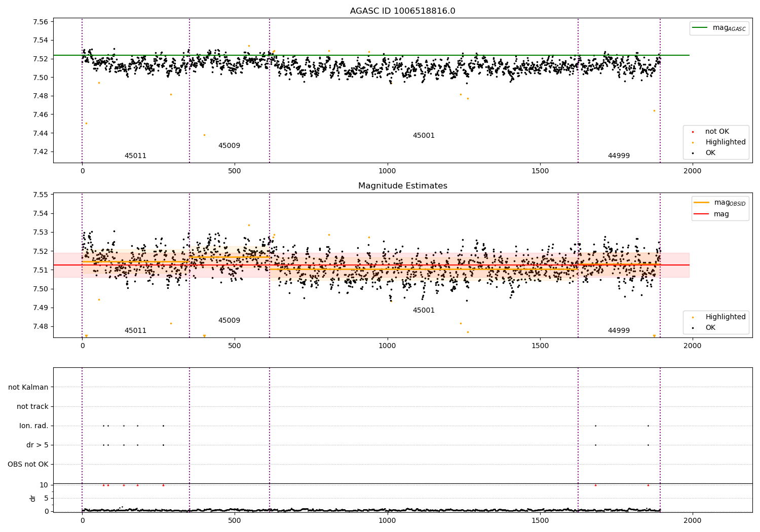Click 'OK' in the Magnitude Estimates legend
The height and width of the screenshot is (532, 760).
click(x=710, y=328)
